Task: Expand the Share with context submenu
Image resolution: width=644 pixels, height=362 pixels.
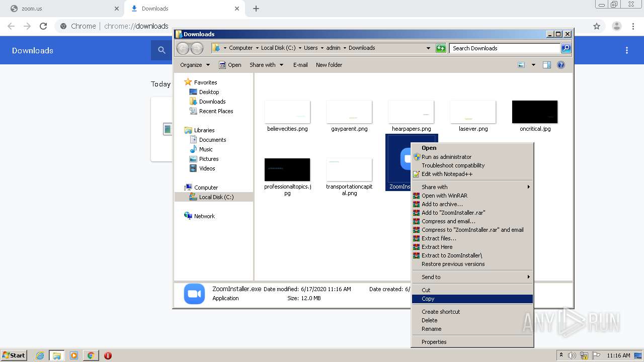Action: [472, 187]
